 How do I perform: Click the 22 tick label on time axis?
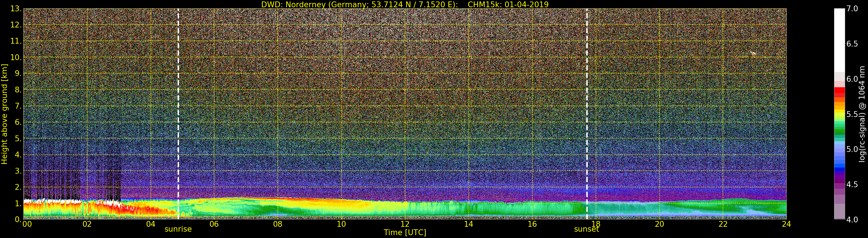click(x=723, y=224)
